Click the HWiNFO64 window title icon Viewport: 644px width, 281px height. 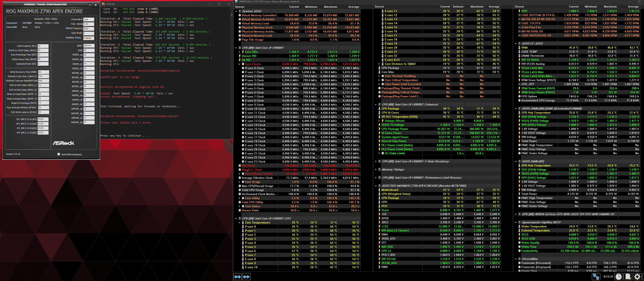[x=236, y=1]
